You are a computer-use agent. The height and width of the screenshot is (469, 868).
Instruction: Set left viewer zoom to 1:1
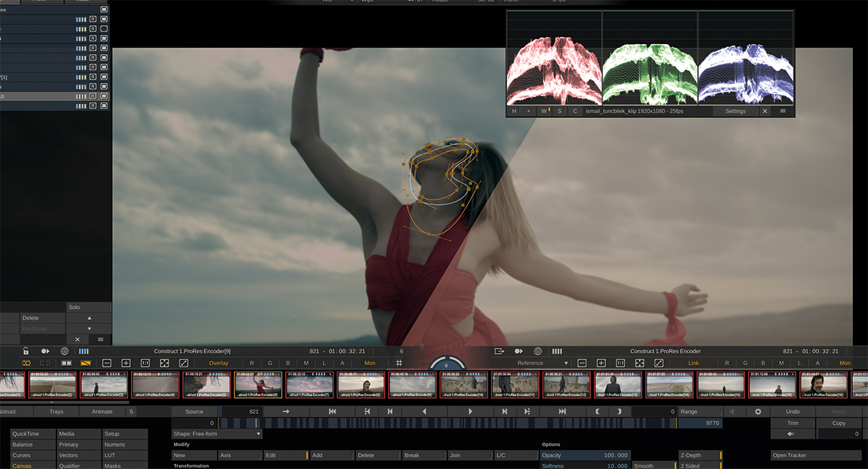pyautogui.click(x=145, y=363)
